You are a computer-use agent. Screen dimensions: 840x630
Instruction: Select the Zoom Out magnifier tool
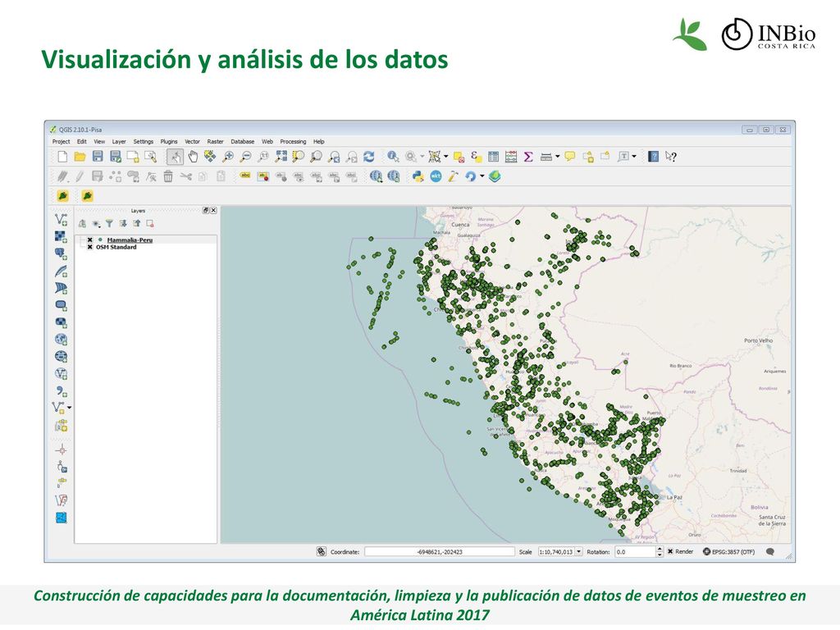(x=245, y=157)
